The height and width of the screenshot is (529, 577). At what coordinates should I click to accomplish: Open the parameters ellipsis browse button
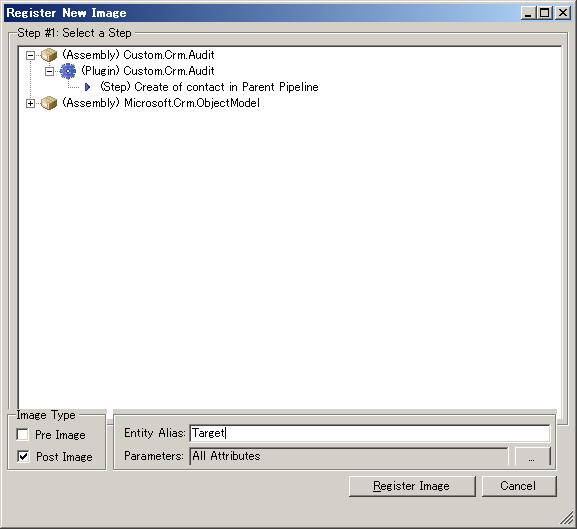pyautogui.click(x=532, y=457)
